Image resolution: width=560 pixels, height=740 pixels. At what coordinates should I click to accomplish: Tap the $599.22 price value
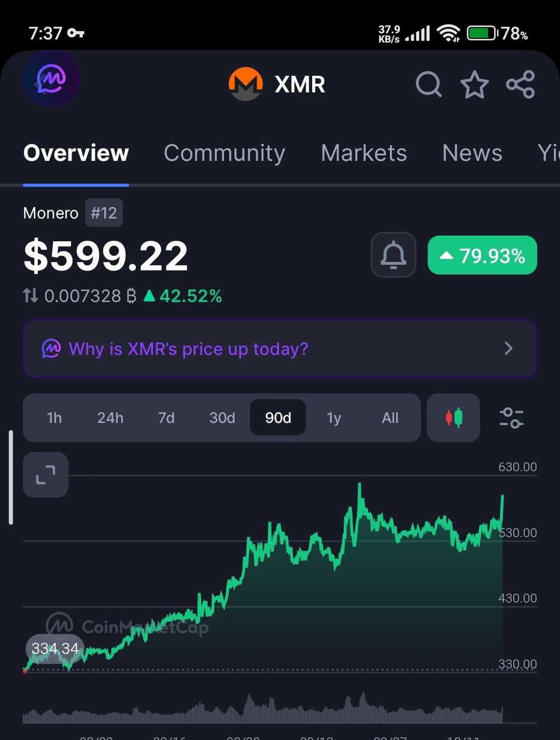click(106, 256)
